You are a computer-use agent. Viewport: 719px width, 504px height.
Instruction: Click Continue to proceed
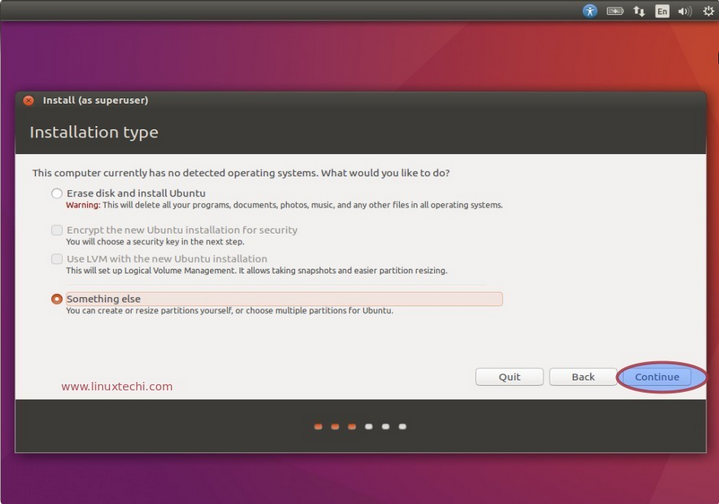(x=657, y=377)
